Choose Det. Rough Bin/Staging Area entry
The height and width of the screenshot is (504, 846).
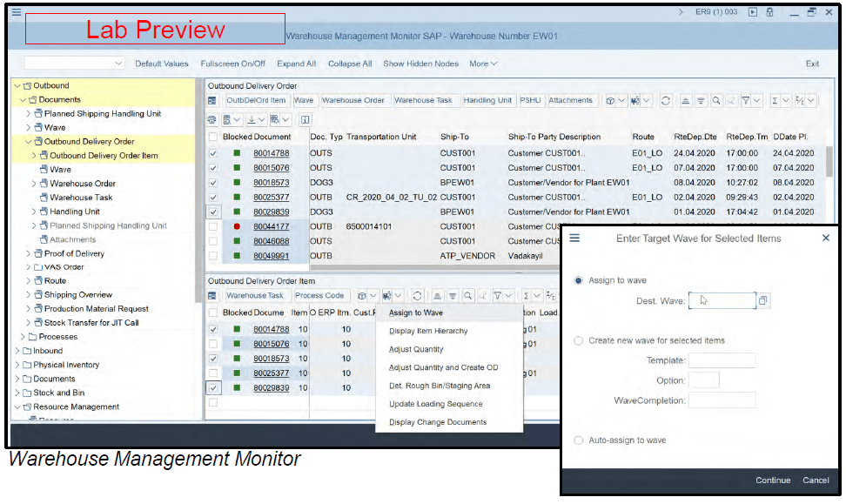pos(440,386)
